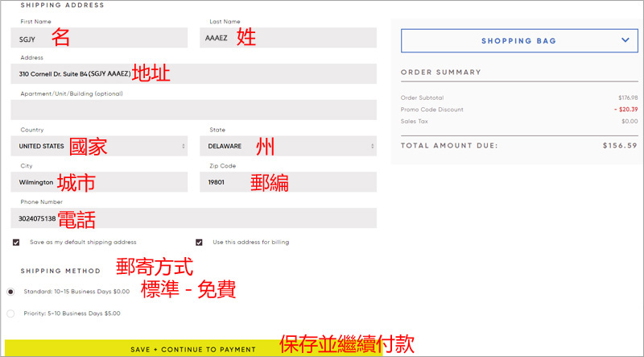Click into the First Name field

click(x=101, y=38)
